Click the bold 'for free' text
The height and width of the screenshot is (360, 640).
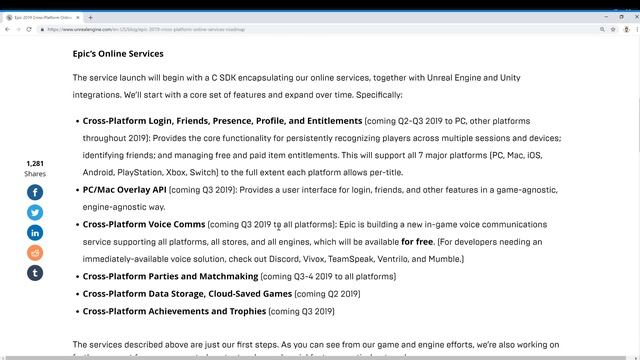417,242
